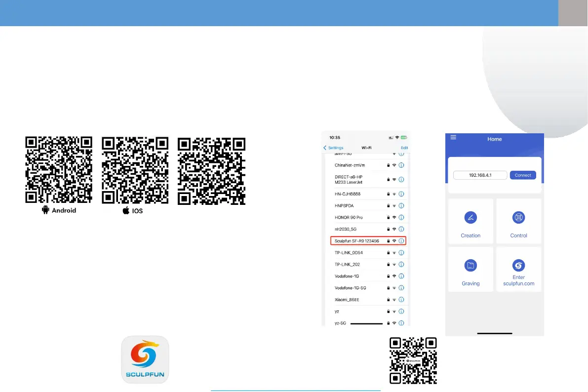Screen dimensions: 588x392
Task: Tap the Home title in app header
Action: coord(494,139)
